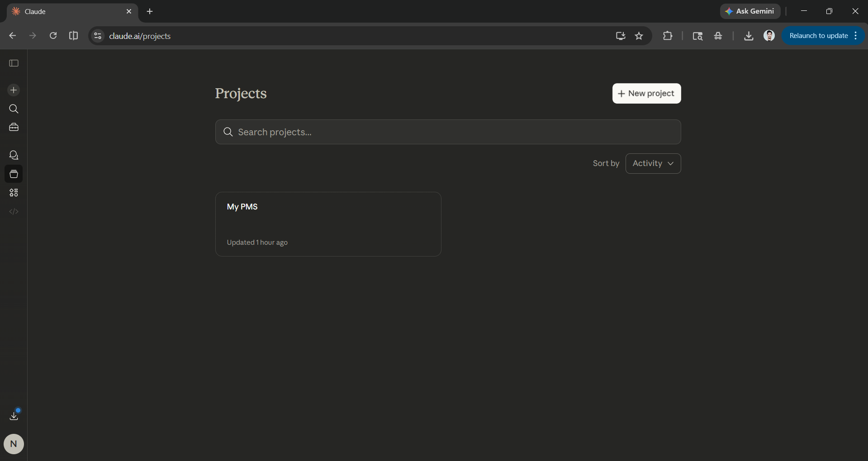Click Relaunch to update button

[x=818, y=36]
